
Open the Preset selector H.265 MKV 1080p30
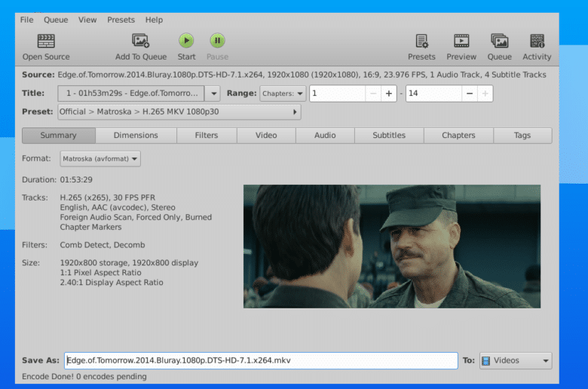[179, 112]
